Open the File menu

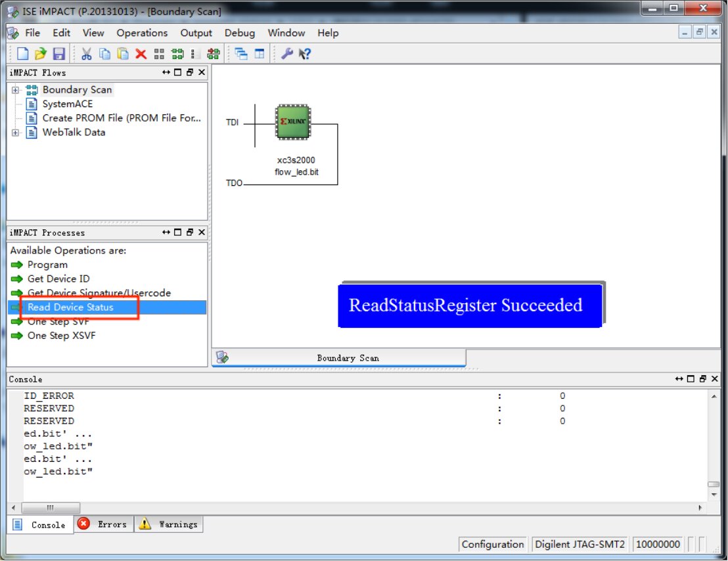point(32,33)
